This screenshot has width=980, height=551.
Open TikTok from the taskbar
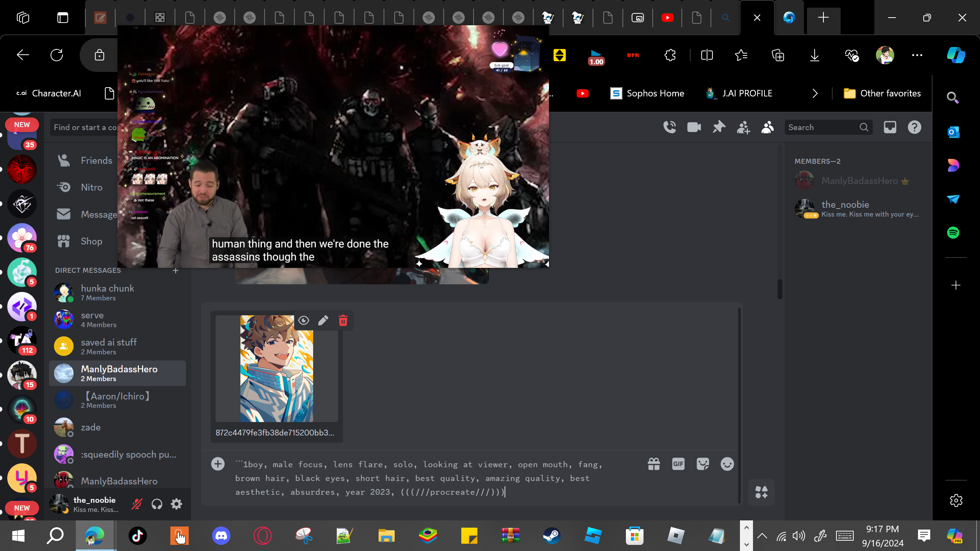138,536
